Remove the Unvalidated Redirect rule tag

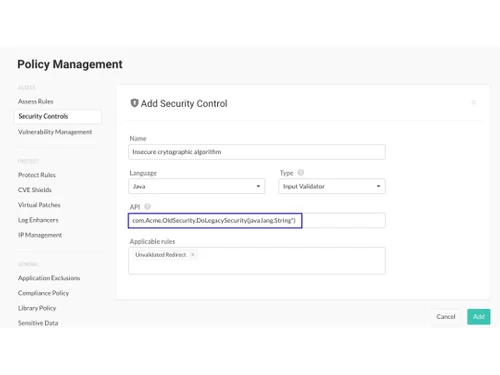(x=193, y=254)
